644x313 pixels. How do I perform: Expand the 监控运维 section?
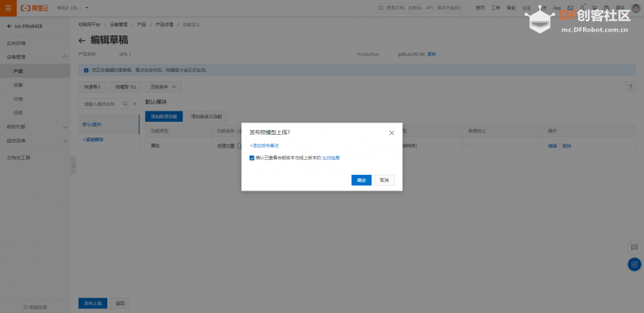pyautogui.click(x=35, y=140)
